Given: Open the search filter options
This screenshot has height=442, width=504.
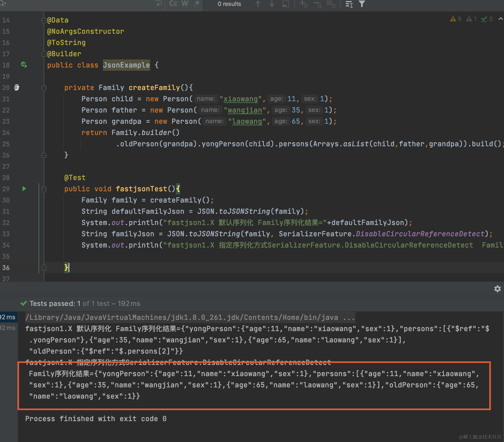Looking at the screenshot, I should pos(362,4).
